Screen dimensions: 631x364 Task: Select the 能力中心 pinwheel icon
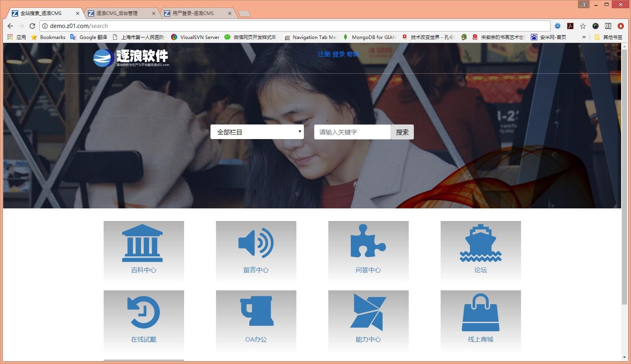click(368, 313)
